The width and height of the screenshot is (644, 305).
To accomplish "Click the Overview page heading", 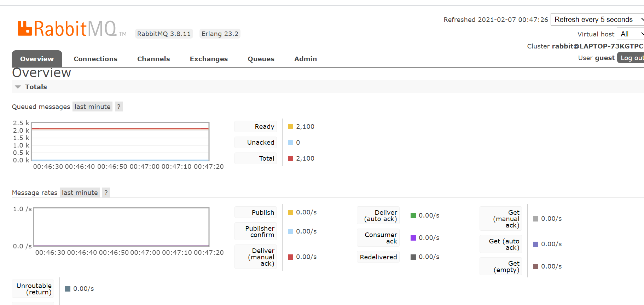I will 41,73.
